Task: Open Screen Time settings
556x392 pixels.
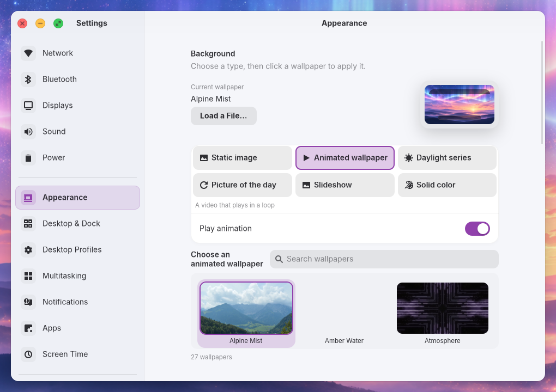Action: pos(77,354)
